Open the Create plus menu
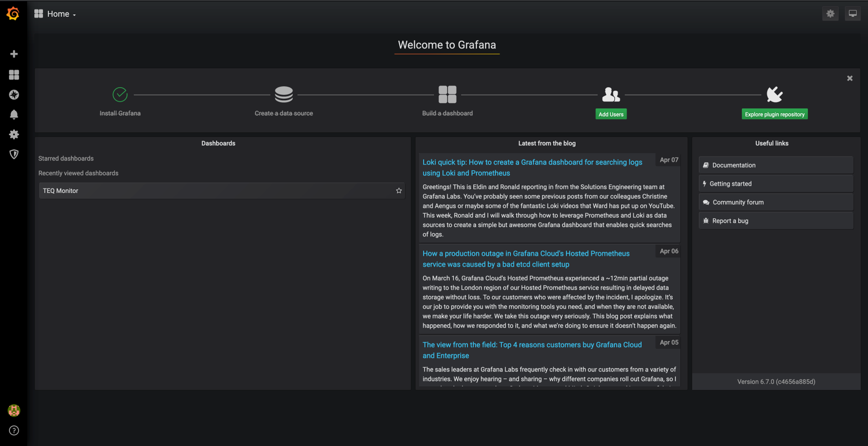This screenshot has width=868, height=446. click(x=14, y=54)
